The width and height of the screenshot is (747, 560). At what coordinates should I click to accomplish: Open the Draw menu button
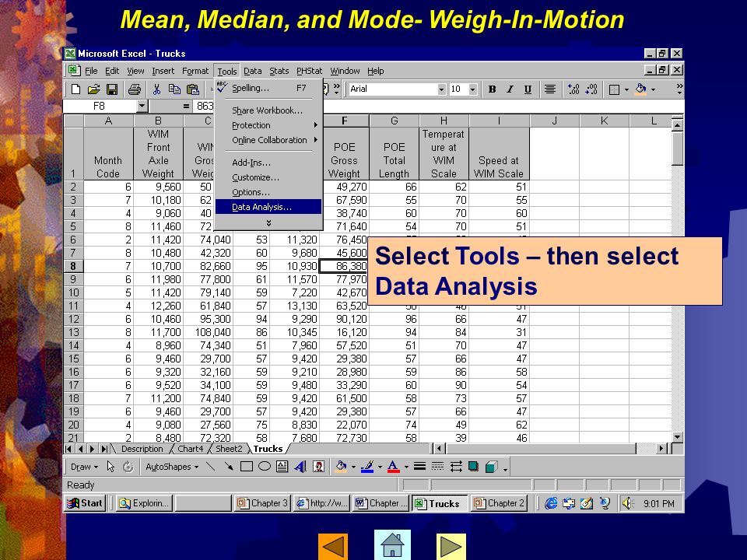pyautogui.click(x=84, y=467)
